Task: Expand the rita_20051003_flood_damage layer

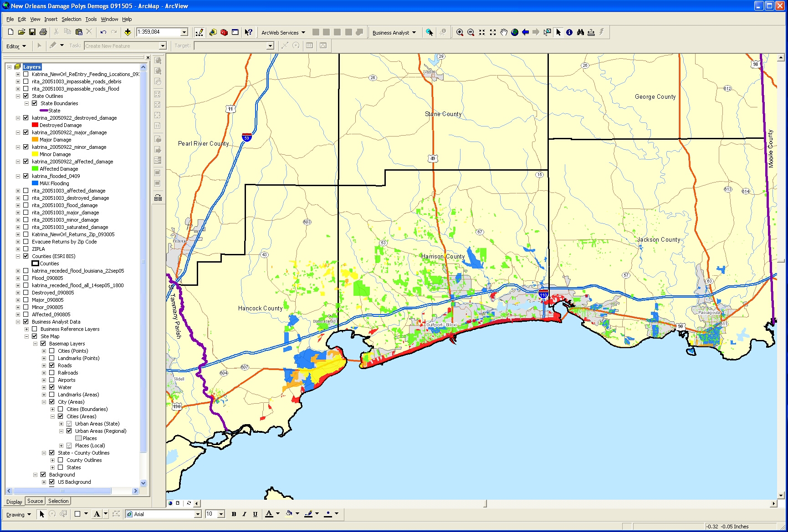Action: [x=18, y=205]
